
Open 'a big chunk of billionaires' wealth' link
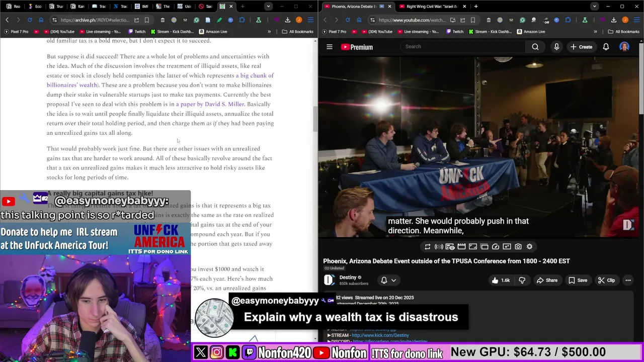[160, 80]
